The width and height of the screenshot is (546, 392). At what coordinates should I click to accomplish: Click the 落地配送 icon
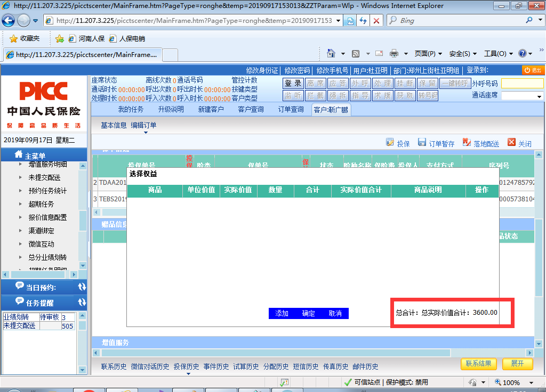(467, 142)
